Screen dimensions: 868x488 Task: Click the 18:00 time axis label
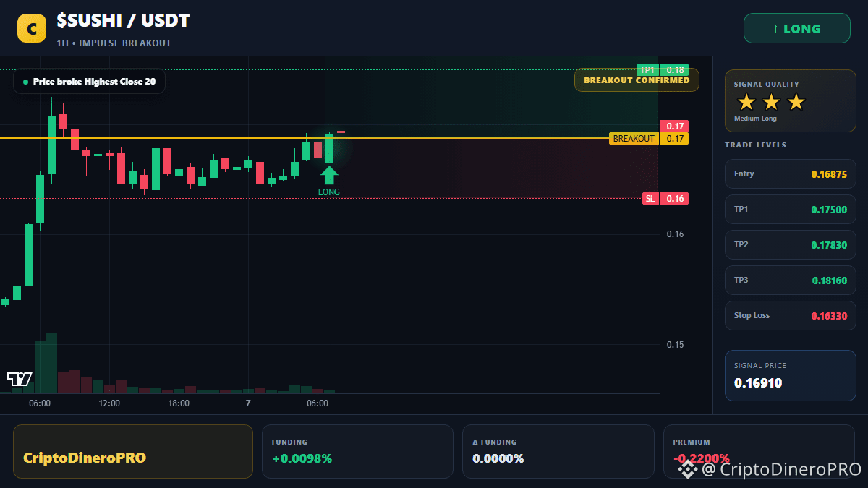179,403
